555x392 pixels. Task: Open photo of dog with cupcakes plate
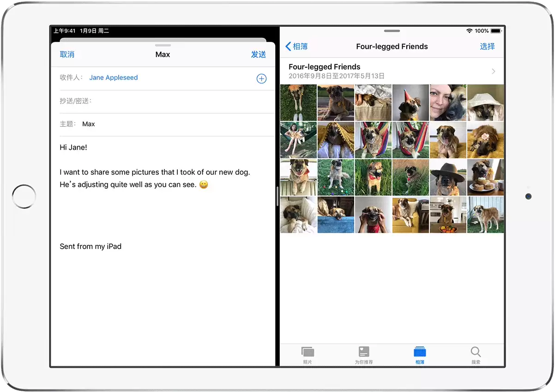click(486, 177)
